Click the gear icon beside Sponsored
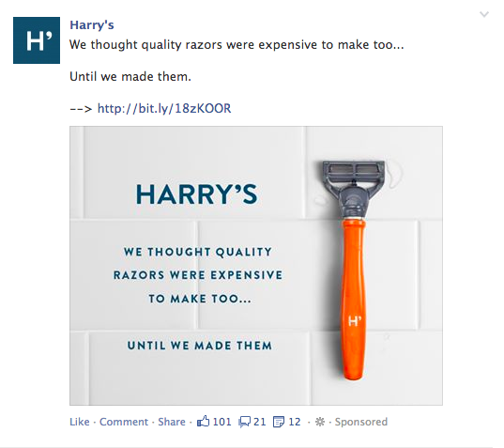Image resolution: width=504 pixels, height=448 pixels. (320, 422)
